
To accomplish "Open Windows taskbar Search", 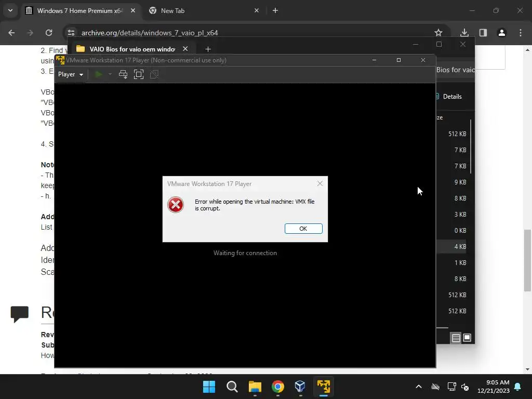I will (x=232, y=387).
